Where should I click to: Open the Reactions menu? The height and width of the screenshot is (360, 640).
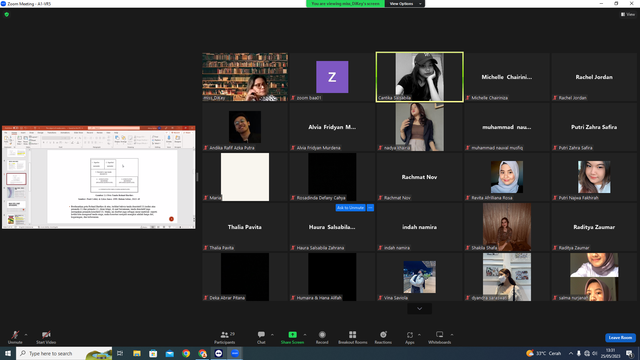tap(383, 337)
